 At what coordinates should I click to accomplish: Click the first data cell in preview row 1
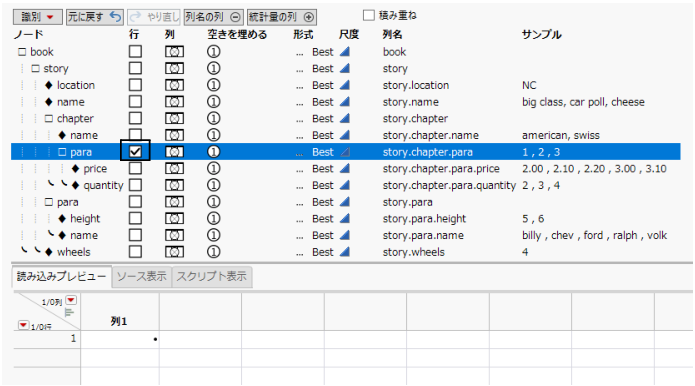point(120,339)
